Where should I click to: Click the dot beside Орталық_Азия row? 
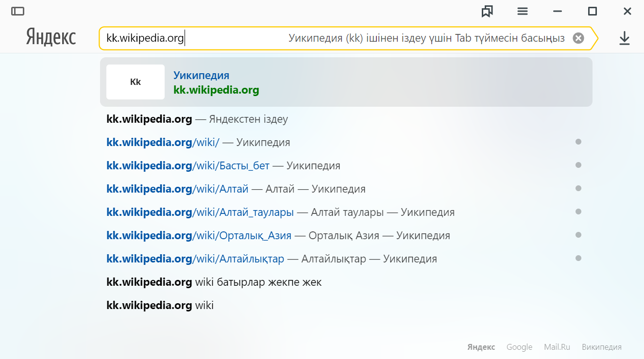click(578, 235)
